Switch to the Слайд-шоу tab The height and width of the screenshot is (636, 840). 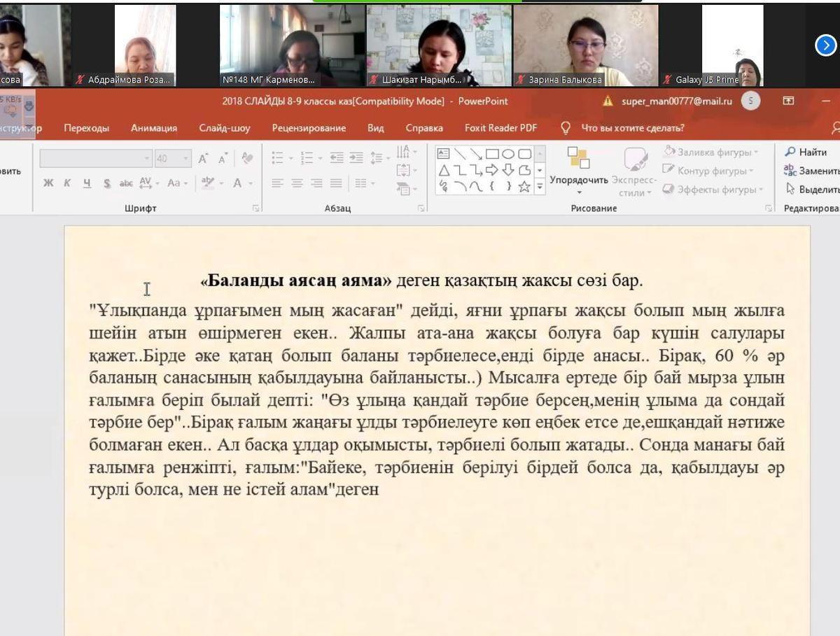(x=224, y=128)
